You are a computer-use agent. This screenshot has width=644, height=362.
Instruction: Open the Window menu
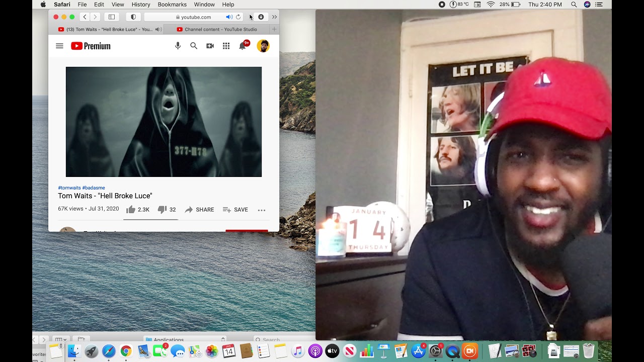coord(204,5)
